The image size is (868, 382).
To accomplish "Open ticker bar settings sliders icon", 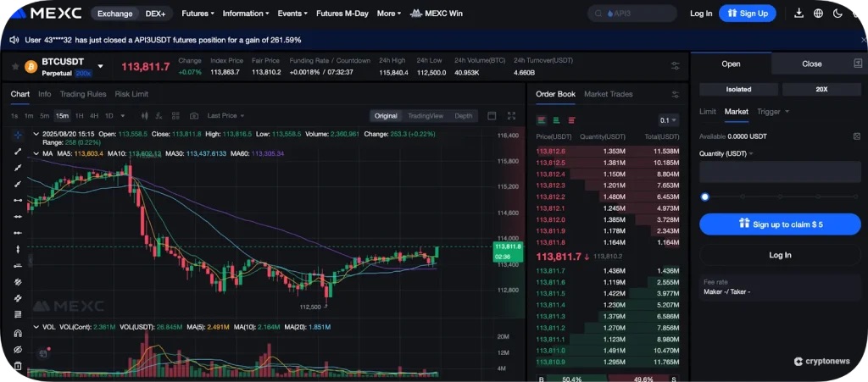I will (676, 66).
